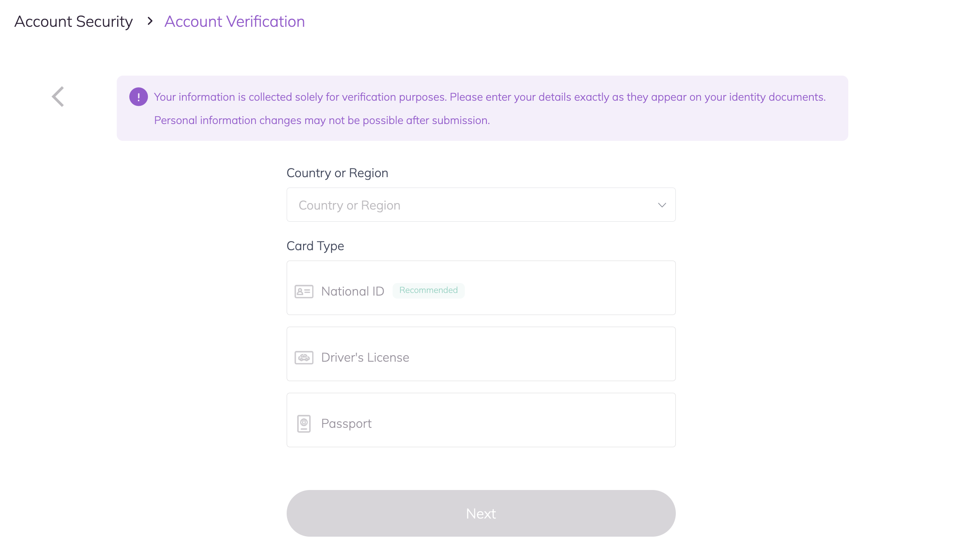This screenshot has height=560, width=959.
Task: Click the Passport booklet icon
Action: tap(304, 424)
